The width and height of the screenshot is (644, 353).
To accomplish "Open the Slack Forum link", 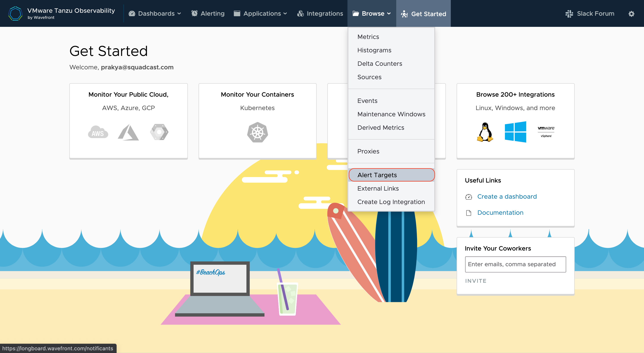I will tap(590, 13).
